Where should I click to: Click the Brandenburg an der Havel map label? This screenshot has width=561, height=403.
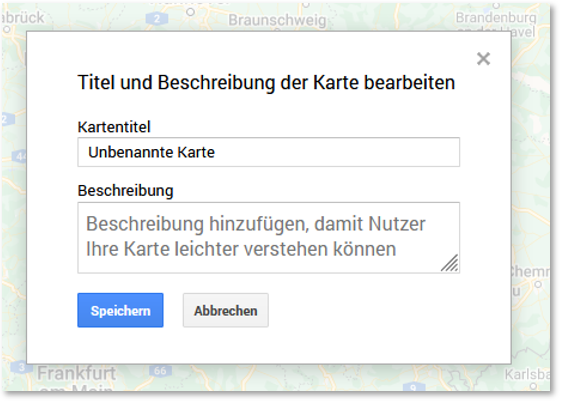496,24
